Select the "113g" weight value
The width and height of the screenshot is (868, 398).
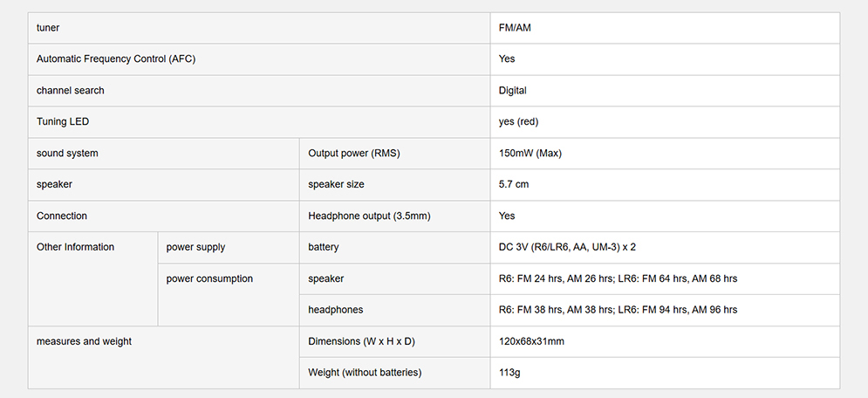click(x=510, y=374)
